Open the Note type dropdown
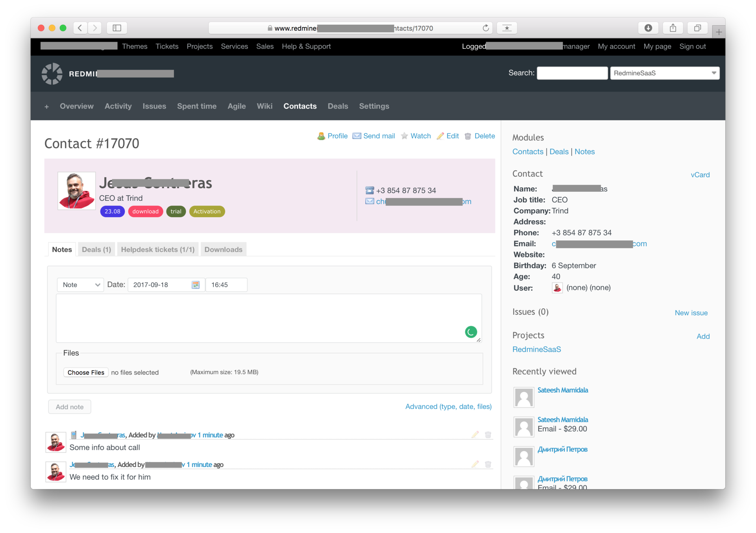Viewport: 756px width, 533px height. [x=80, y=284]
